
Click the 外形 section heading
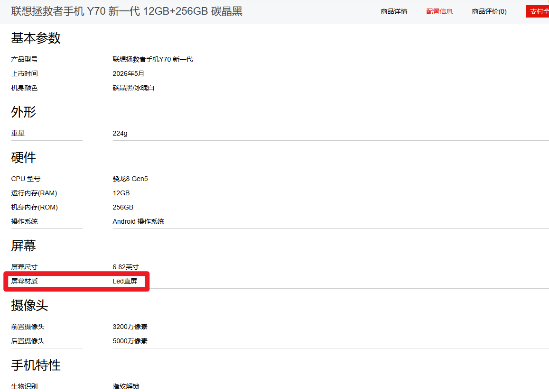click(x=23, y=112)
